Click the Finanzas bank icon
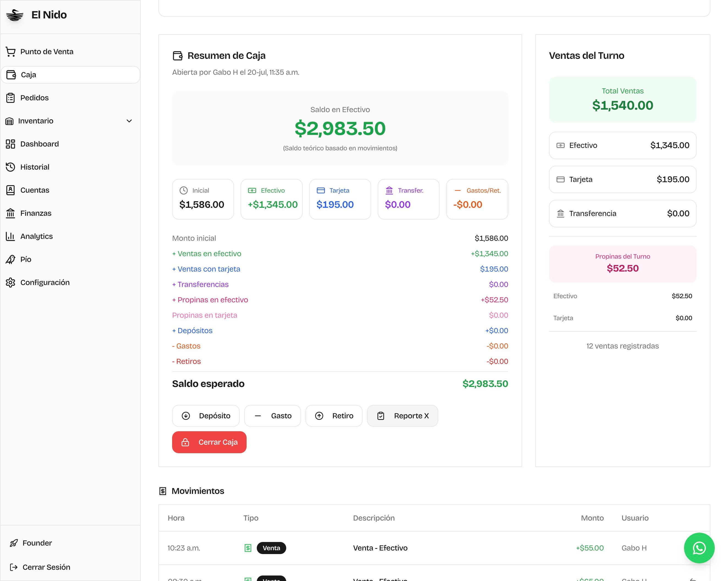The height and width of the screenshot is (581, 728). pyautogui.click(x=10, y=213)
